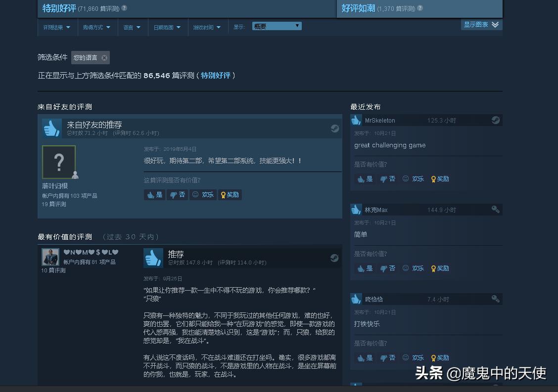Click the globe icon on the 推荐 review
Screen dimensions: 558x392
coord(335,258)
